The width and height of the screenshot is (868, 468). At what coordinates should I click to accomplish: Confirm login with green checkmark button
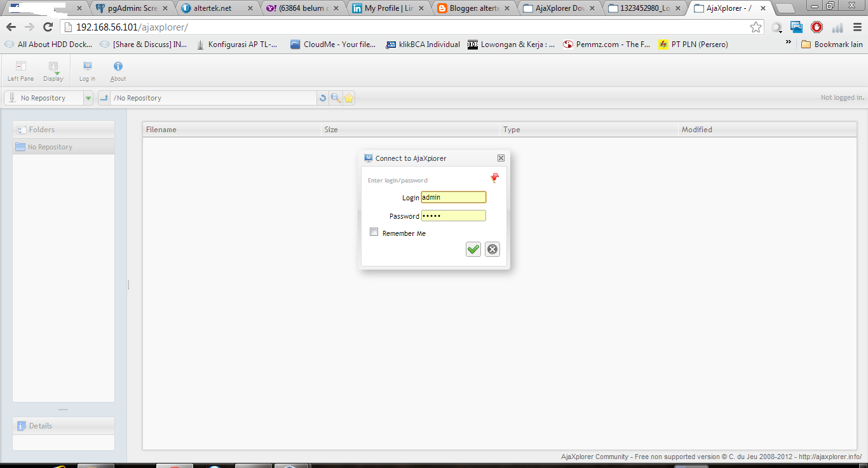point(473,249)
